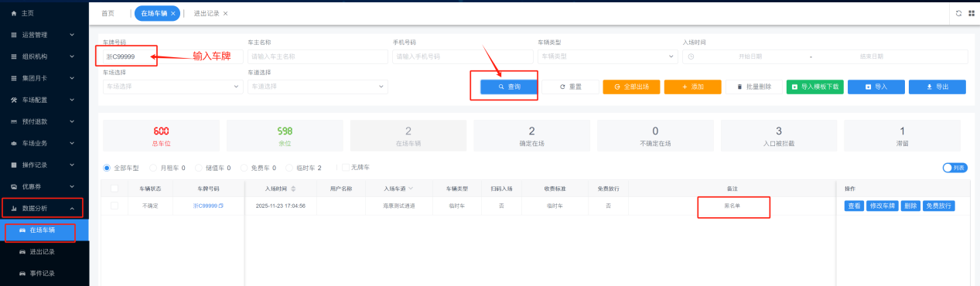The image size is (980, 286).
Task: Select the 免费车 radio option
Action: (244, 167)
